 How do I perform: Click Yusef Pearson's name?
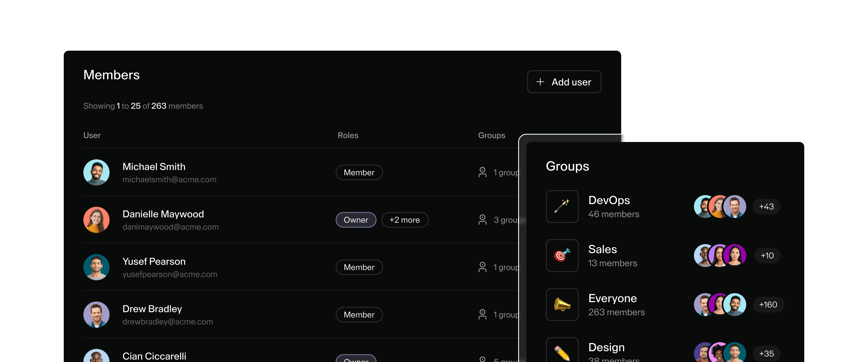pyautogui.click(x=154, y=262)
